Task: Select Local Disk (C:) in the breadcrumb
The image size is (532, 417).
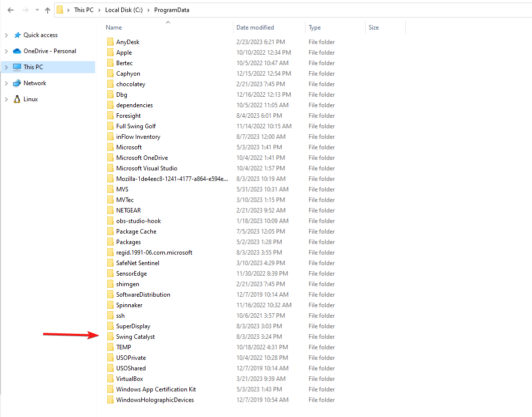Action: [x=124, y=10]
